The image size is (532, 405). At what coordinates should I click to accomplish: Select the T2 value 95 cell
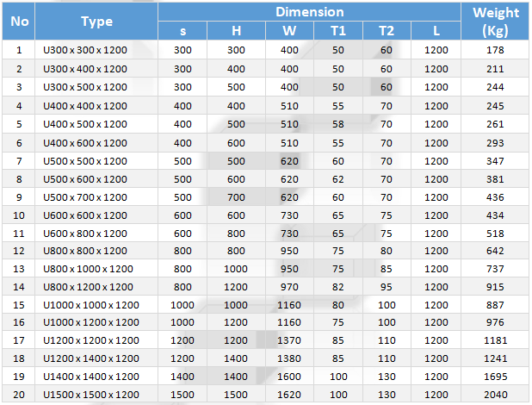(x=387, y=286)
